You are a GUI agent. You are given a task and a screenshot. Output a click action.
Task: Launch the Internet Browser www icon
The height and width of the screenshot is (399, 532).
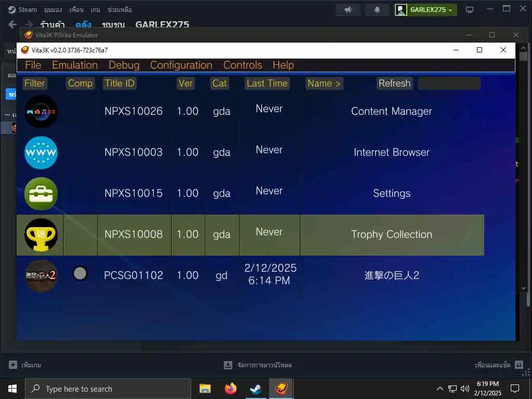click(41, 153)
